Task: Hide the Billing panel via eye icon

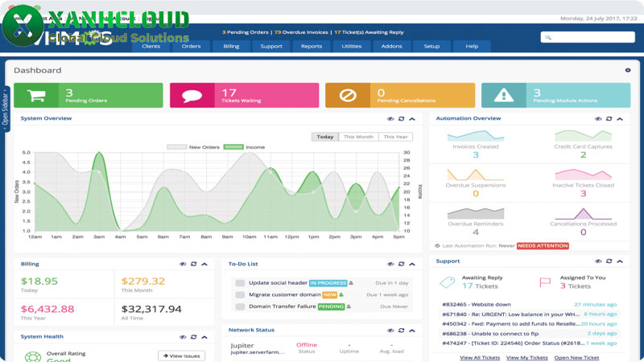Action: click(x=183, y=264)
